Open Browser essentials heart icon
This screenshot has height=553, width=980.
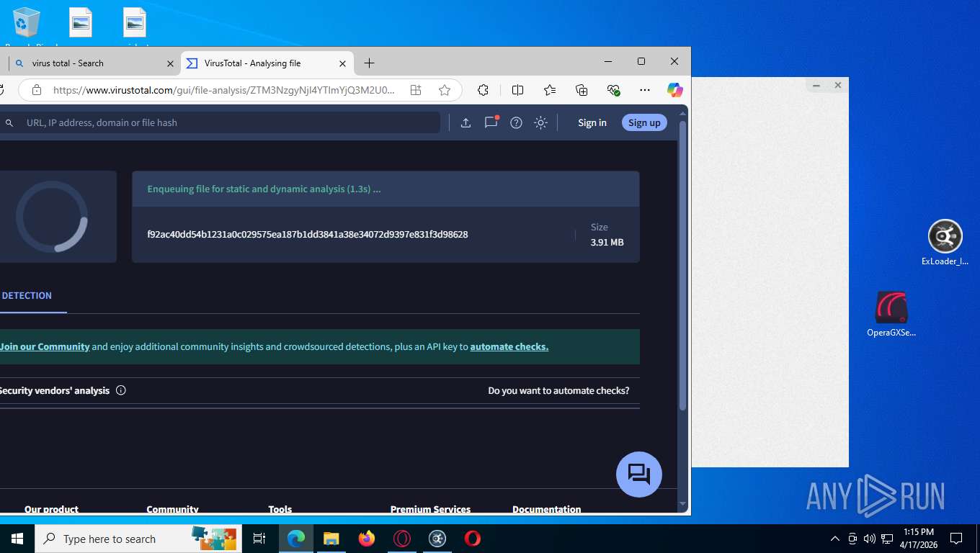point(613,90)
